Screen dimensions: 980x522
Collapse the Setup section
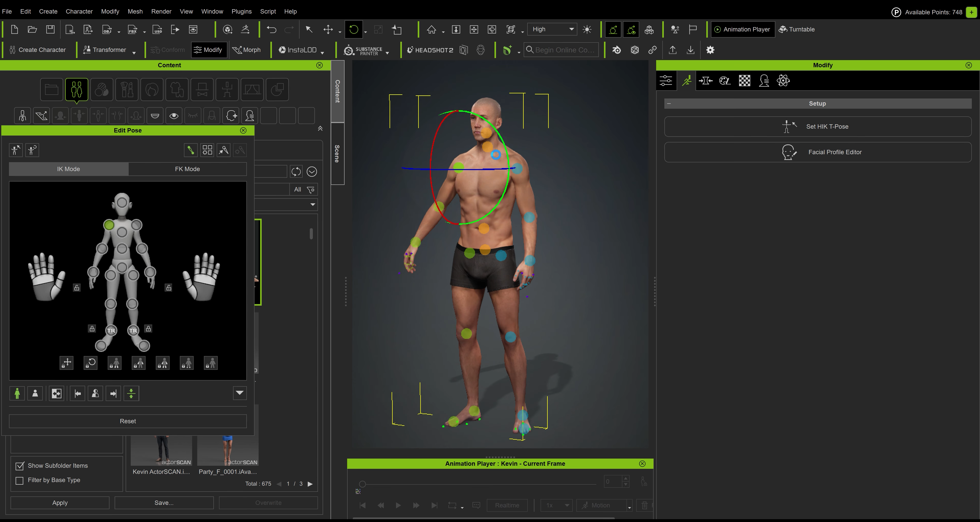(x=669, y=104)
